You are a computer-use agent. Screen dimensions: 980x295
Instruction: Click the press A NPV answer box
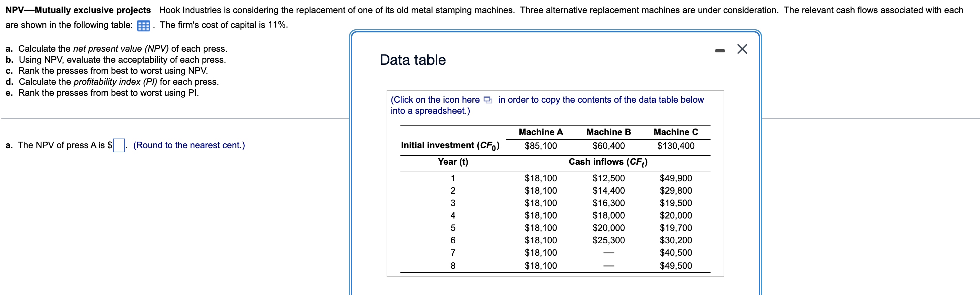coord(119,145)
